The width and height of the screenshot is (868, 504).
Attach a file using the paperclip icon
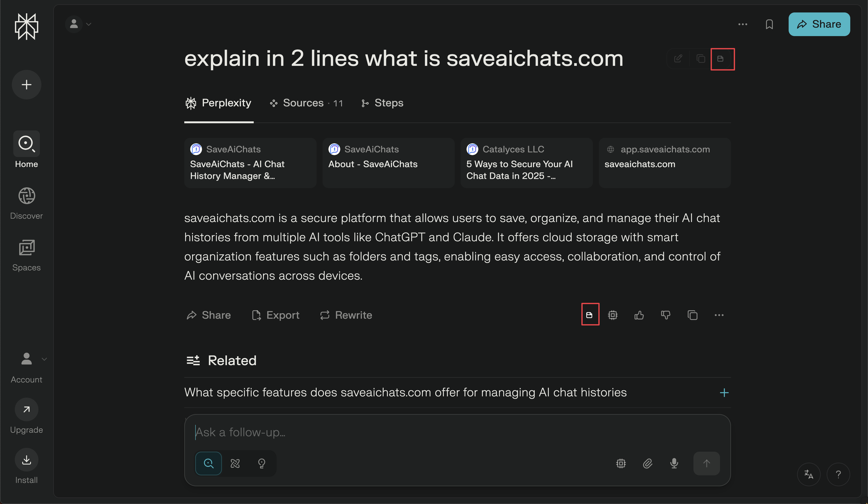tap(648, 463)
